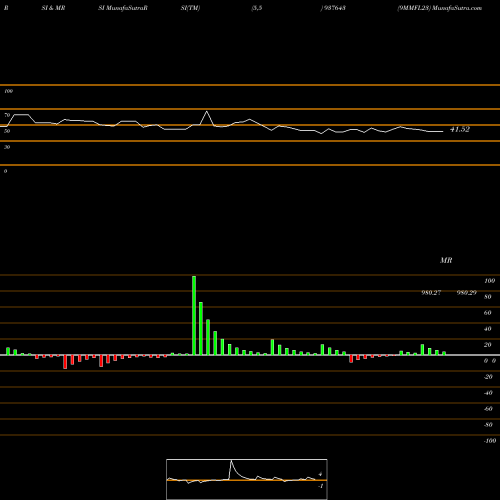
Task: Click the MR axis label -100
Action: tap(490, 441)
